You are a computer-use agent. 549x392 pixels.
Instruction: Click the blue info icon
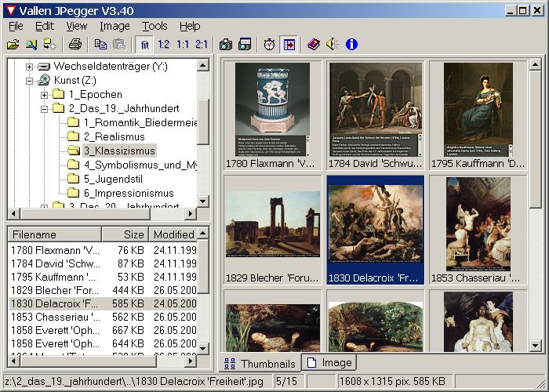[351, 45]
